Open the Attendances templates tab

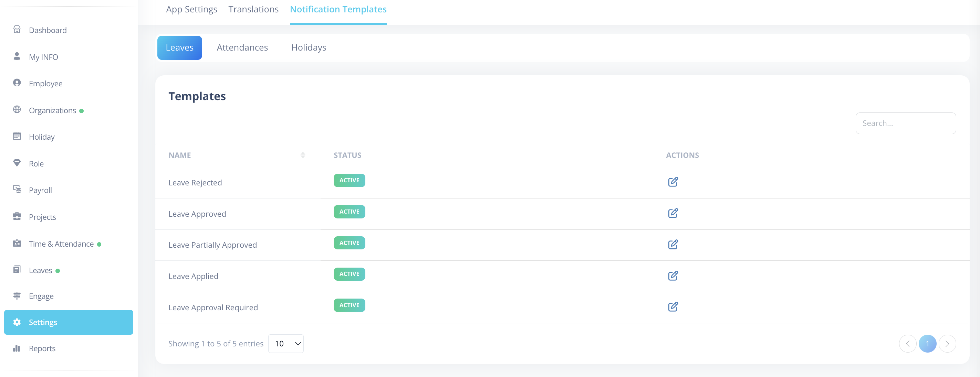click(242, 47)
